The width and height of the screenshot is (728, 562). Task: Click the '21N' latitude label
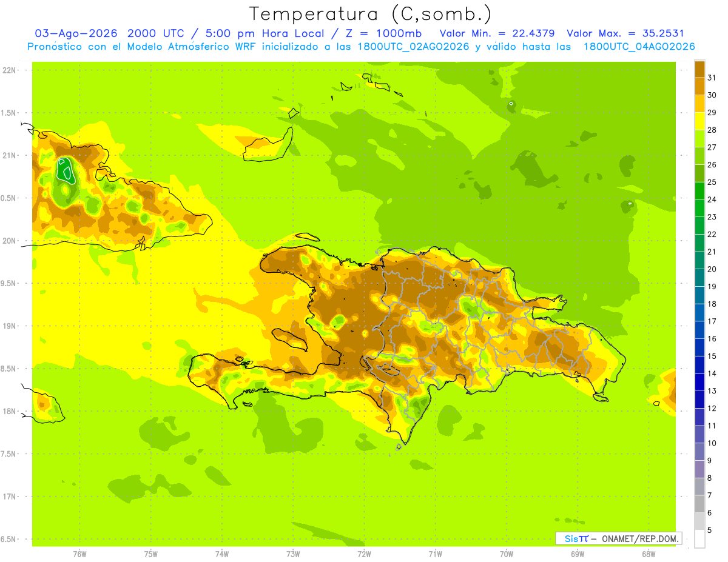click(x=8, y=155)
